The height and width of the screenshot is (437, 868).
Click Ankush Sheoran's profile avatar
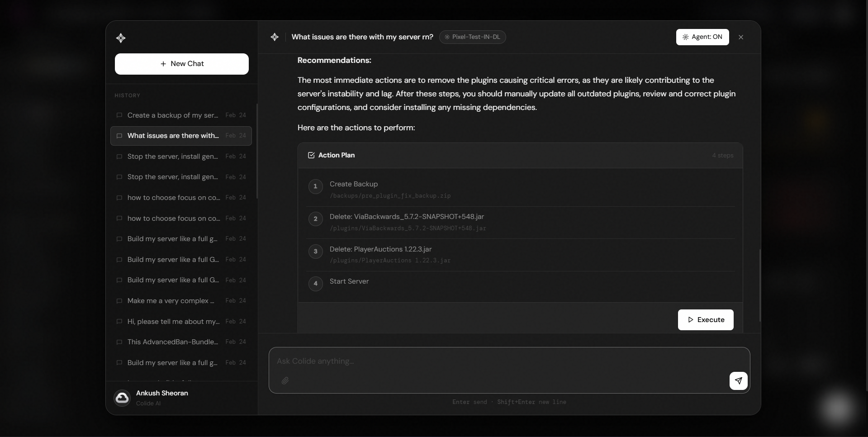[x=122, y=398]
